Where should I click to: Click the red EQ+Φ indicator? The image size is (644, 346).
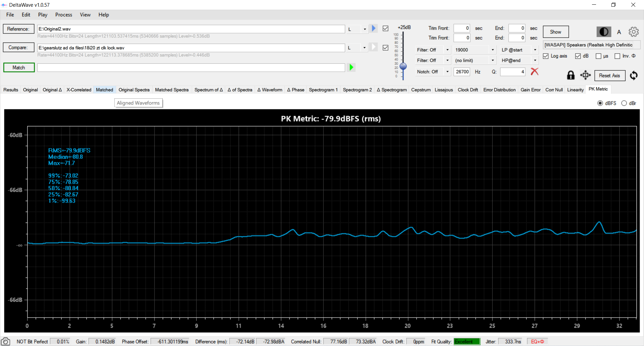[x=537, y=342]
